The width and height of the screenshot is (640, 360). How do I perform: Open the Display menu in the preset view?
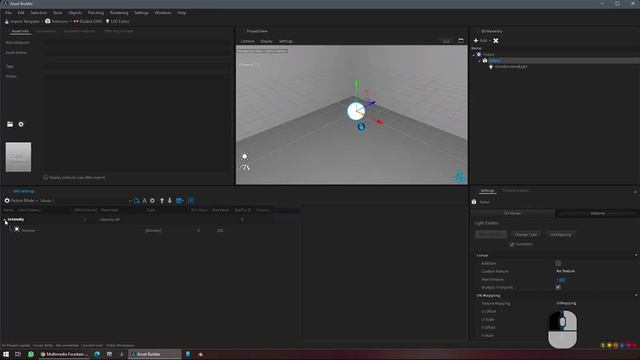pyautogui.click(x=266, y=41)
